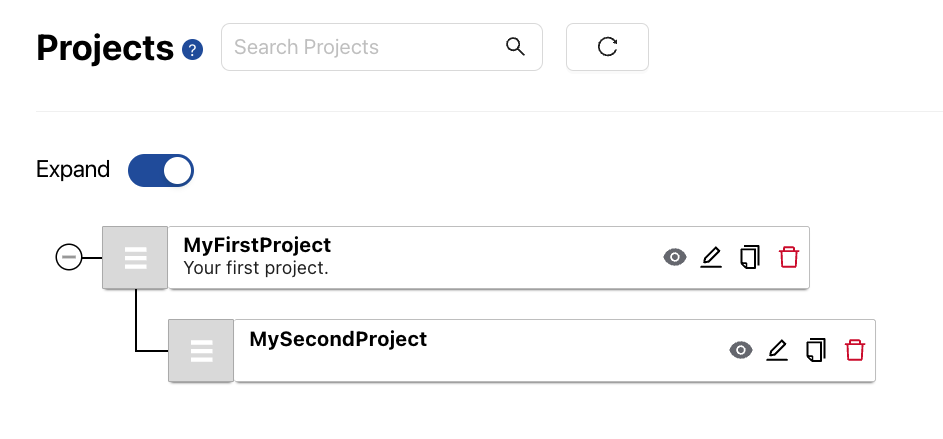This screenshot has height=439, width=943.
Task: Toggle the Expand switch off
Action: (x=161, y=170)
